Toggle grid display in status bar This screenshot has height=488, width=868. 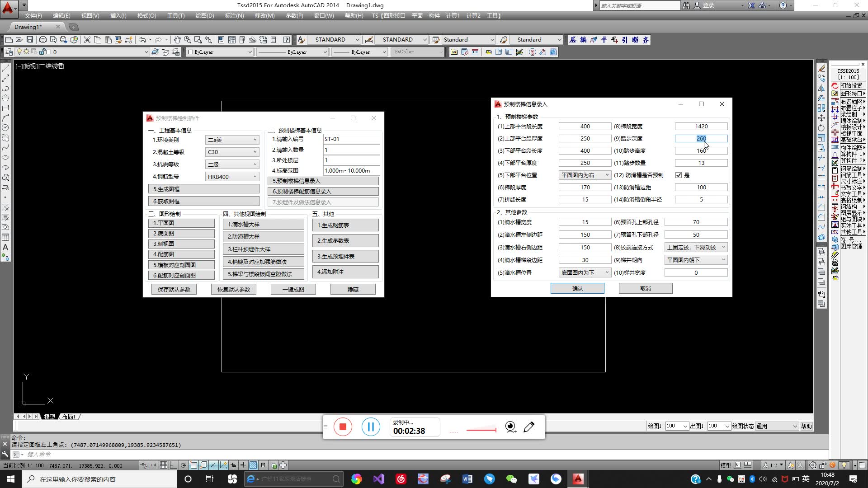coord(163,465)
